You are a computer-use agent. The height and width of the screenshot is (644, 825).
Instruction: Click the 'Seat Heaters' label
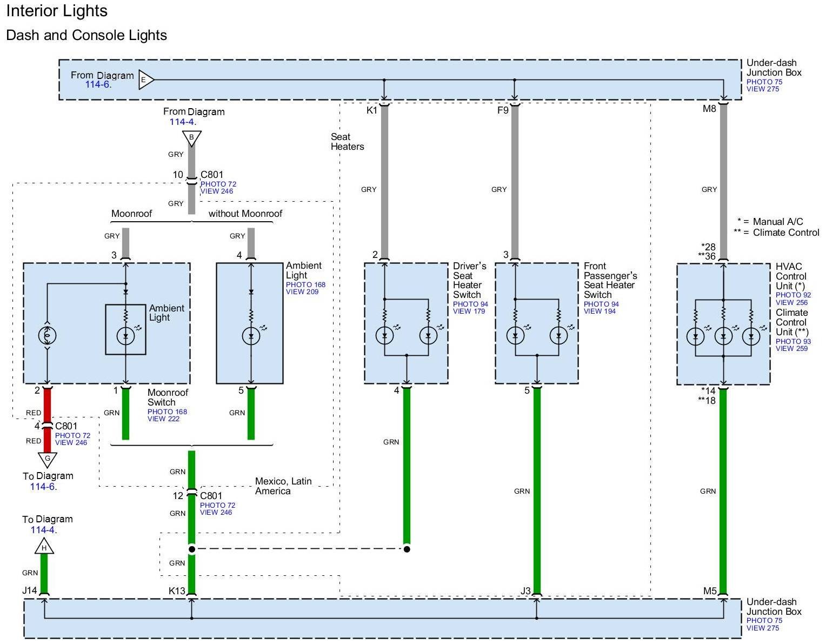coord(348,142)
